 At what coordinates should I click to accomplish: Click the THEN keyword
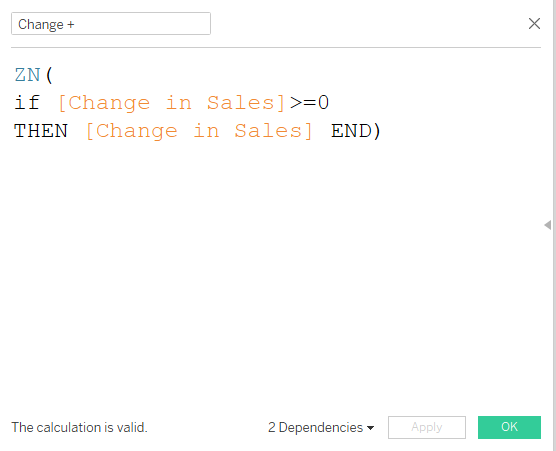pos(41,131)
